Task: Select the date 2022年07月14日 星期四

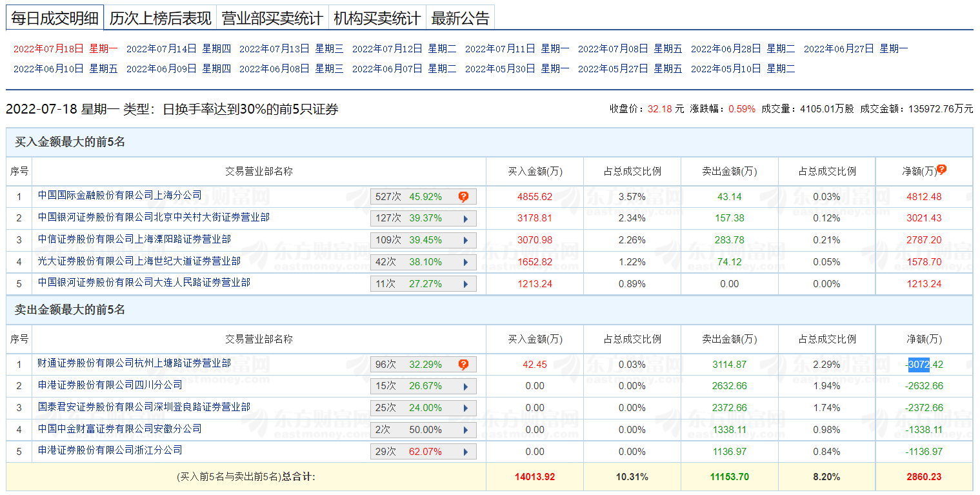Action: (x=178, y=48)
